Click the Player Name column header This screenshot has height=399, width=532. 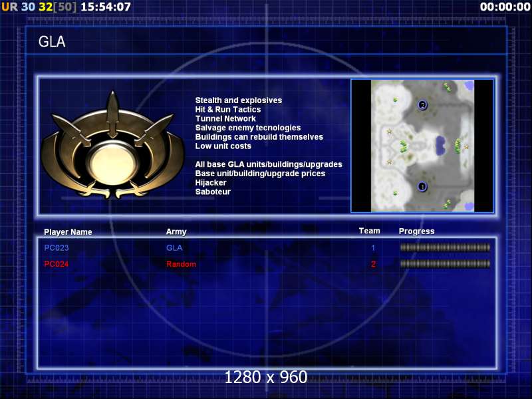point(68,232)
